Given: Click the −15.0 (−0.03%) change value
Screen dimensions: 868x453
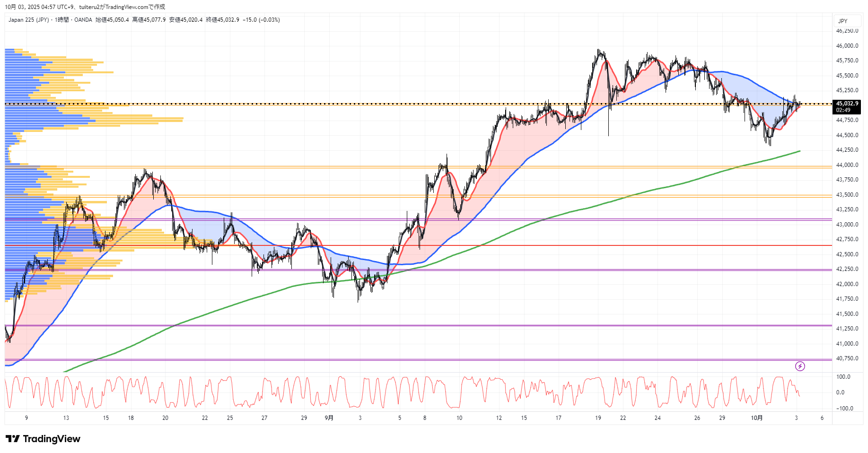Looking at the screenshot, I should [261, 20].
